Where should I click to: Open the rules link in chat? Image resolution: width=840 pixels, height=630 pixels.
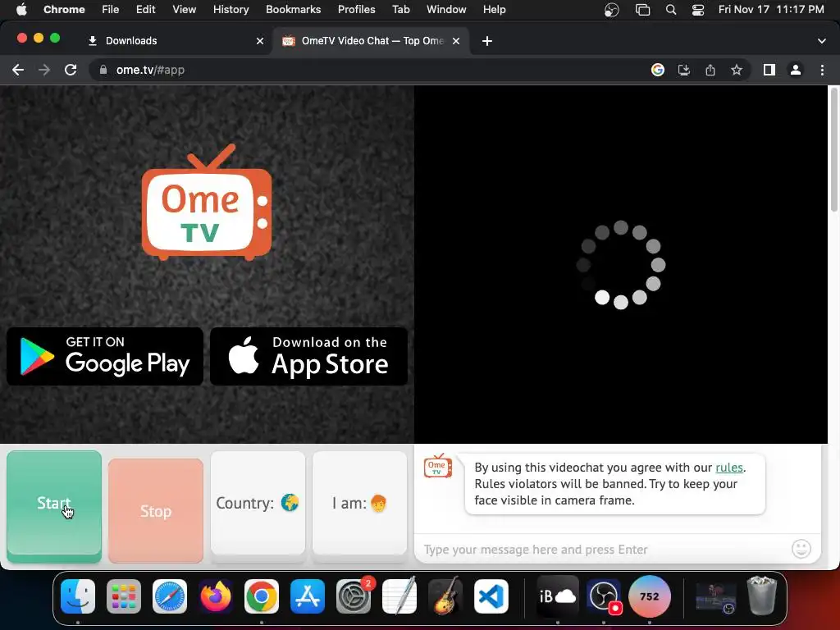coord(729,468)
